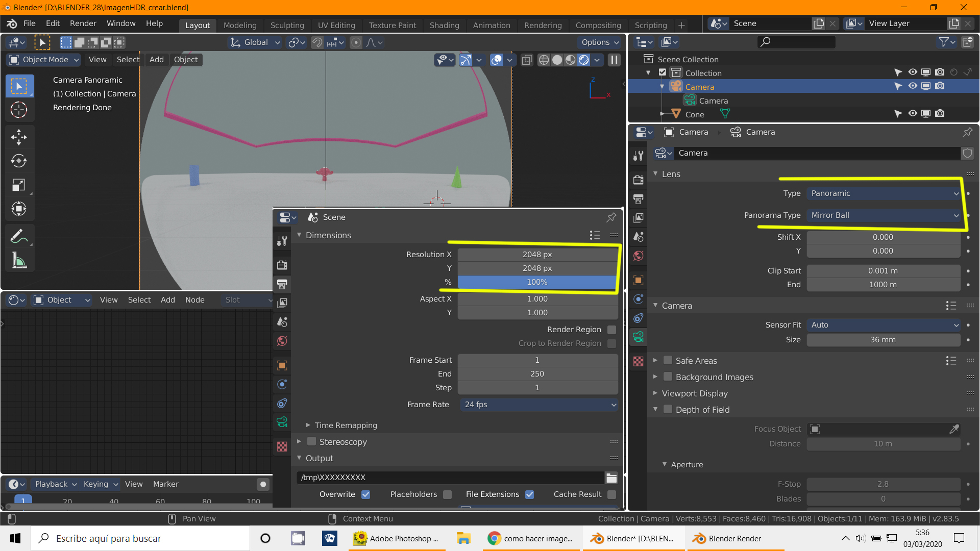Image resolution: width=980 pixels, height=551 pixels.
Task: Open the Render menu
Action: pos(83,23)
